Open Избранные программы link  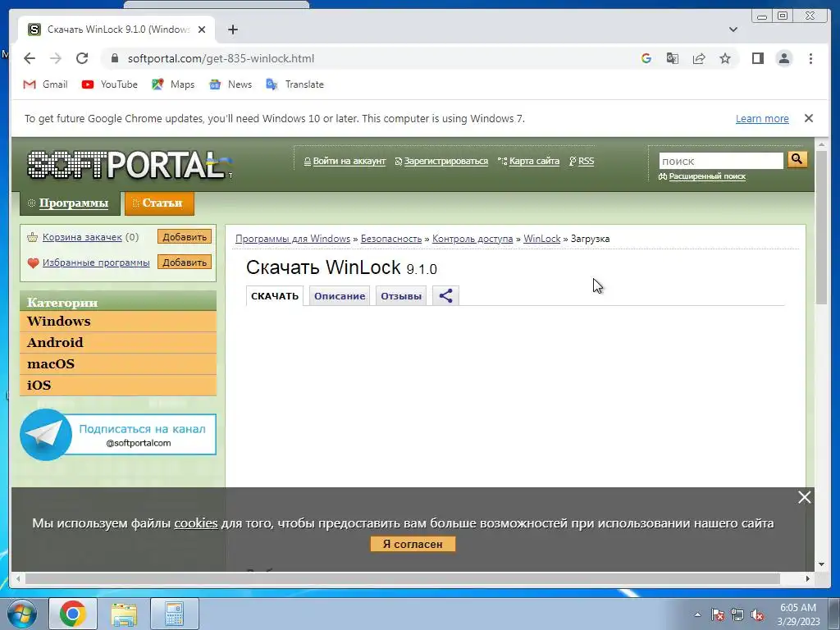(x=96, y=262)
